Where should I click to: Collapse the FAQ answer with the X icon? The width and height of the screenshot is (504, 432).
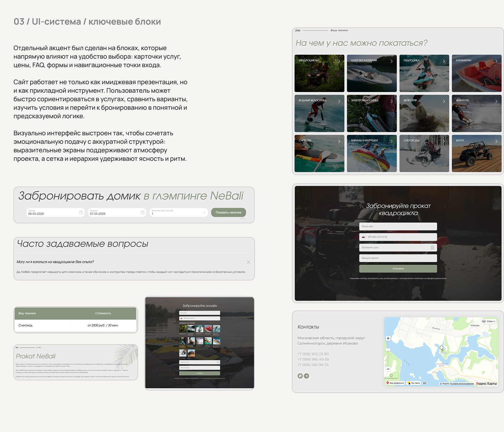click(249, 262)
